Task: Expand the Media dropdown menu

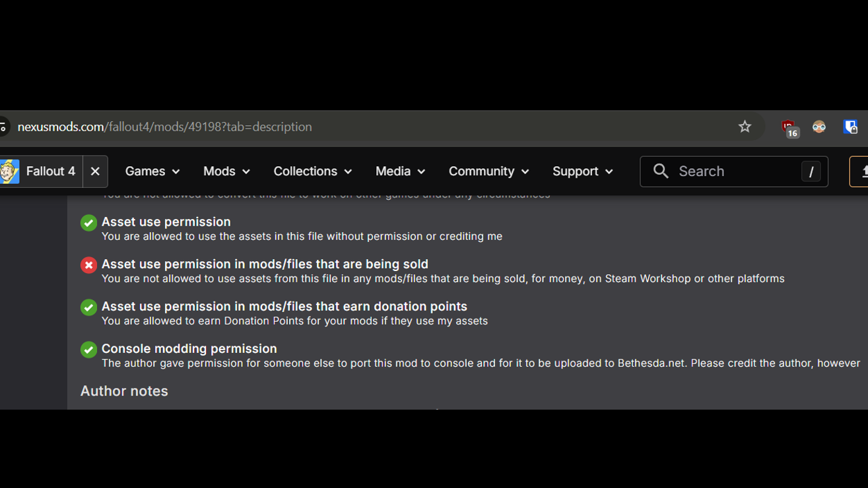Action: point(400,171)
